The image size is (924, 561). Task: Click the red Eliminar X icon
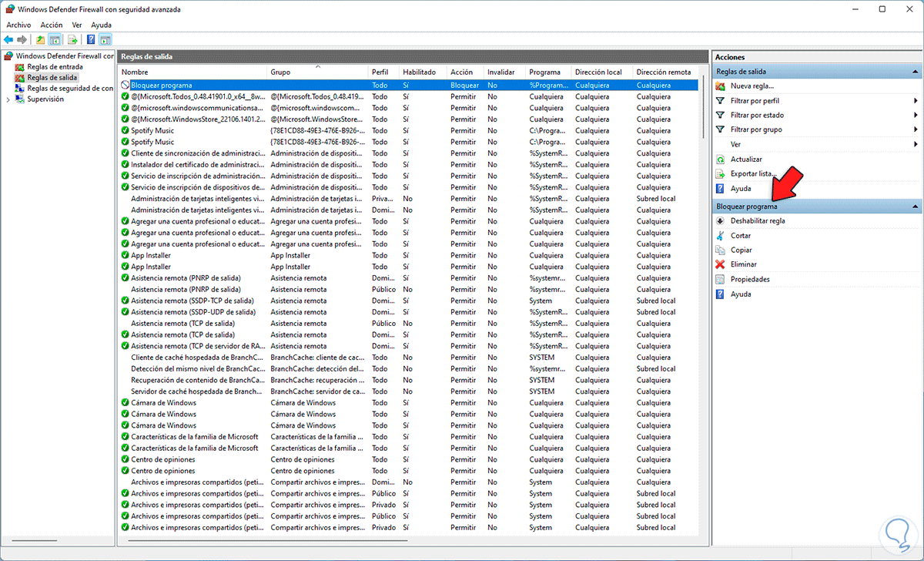[721, 264]
